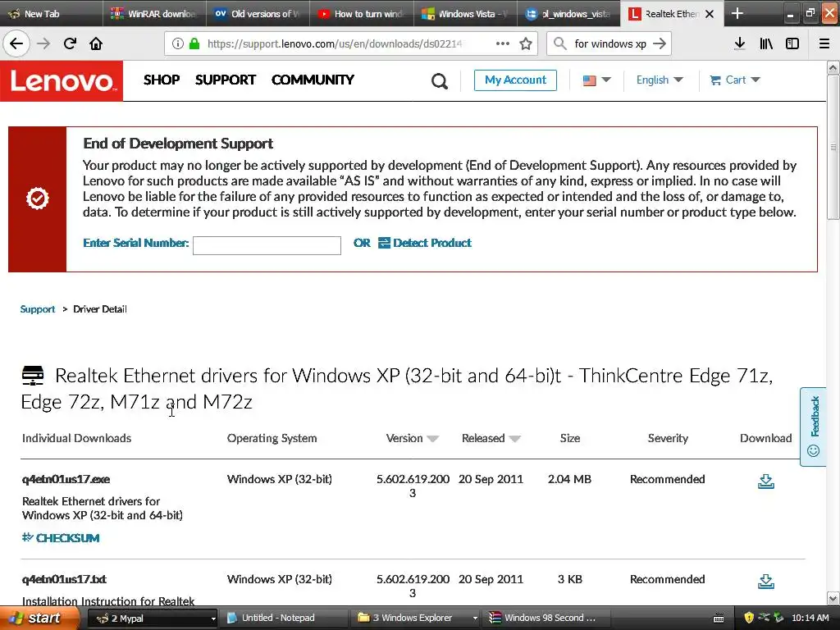Open the browser downloads panel

740,43
